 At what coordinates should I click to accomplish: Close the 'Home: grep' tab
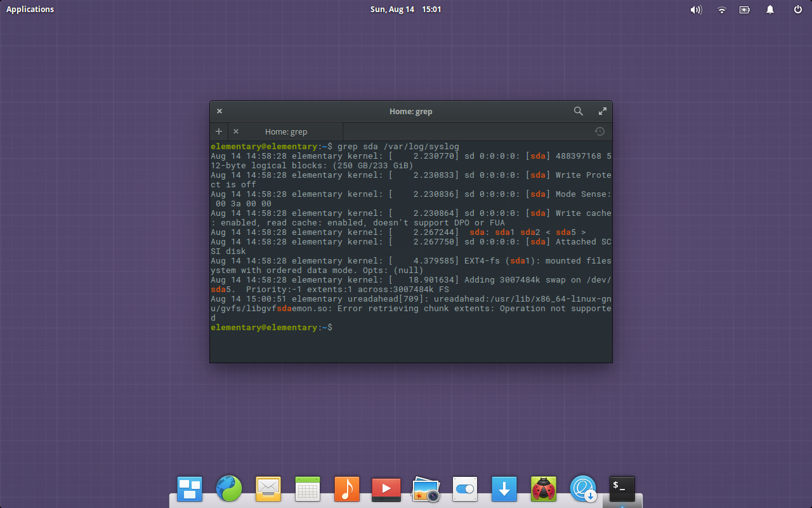click(x=236, y=131)
